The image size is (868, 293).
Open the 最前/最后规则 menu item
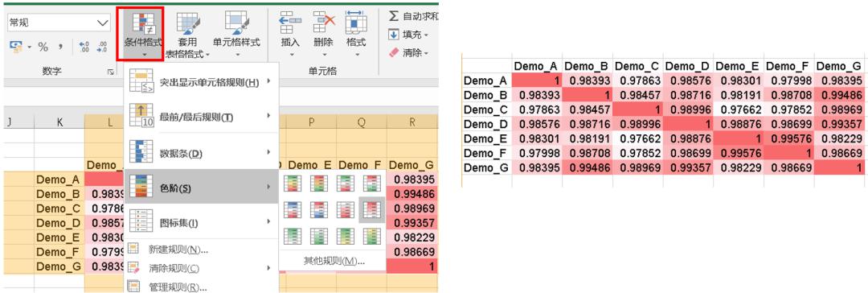[202, 116]
